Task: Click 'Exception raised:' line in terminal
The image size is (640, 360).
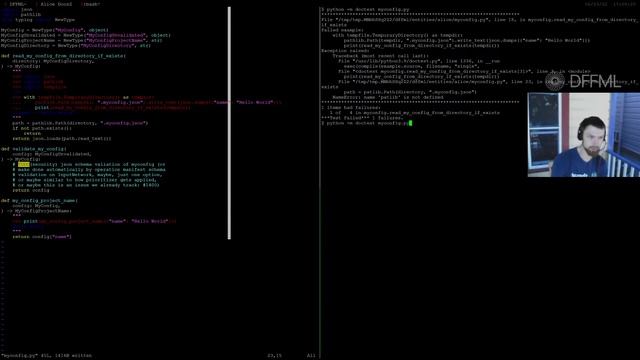Action: 345,51
